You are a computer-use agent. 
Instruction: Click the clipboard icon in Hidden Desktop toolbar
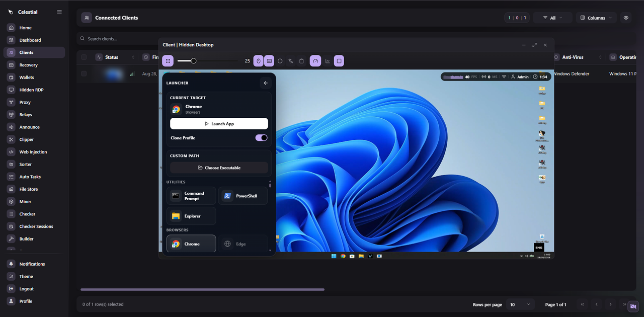(301, 61)
